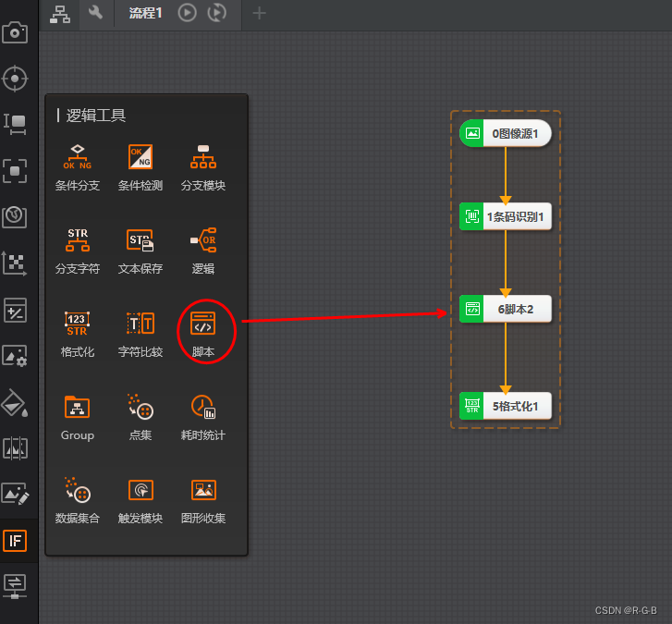Select the 触发模块 tool
The height and width of the screenshot is (624, 672).
pos(141,500)
